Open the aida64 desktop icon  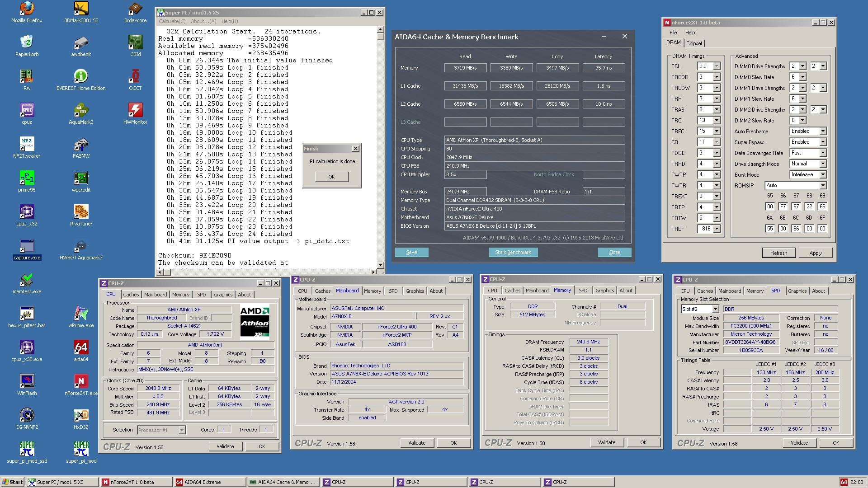(x=81, y=351)
